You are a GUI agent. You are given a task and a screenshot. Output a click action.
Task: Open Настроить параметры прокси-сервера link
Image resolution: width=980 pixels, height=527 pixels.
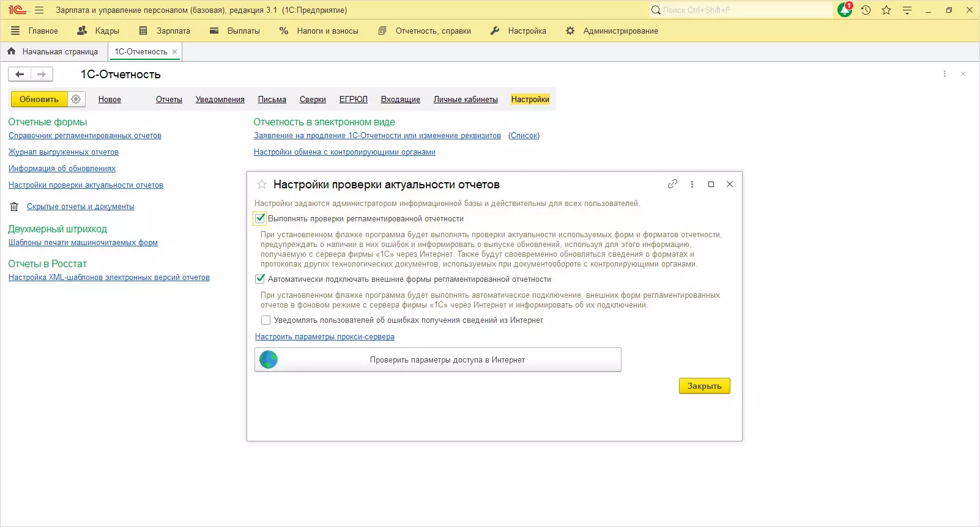pyautogui.click(x=325, y=337)
